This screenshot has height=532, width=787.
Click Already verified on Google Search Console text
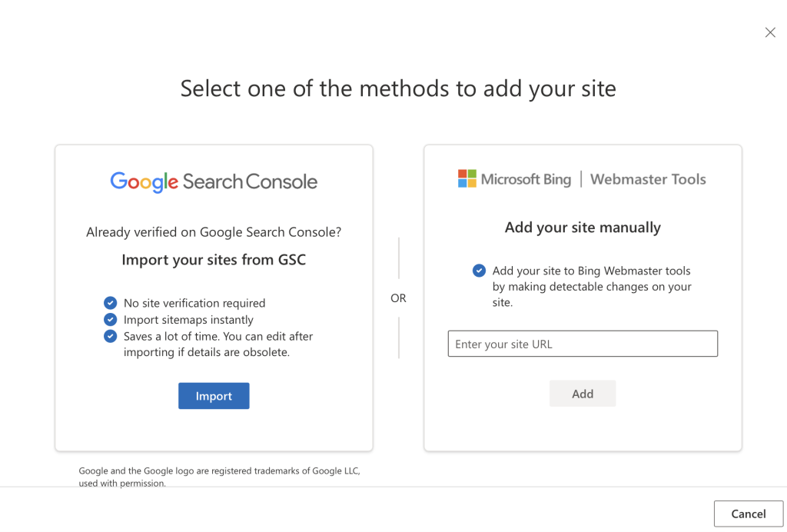tap(214, 231)
